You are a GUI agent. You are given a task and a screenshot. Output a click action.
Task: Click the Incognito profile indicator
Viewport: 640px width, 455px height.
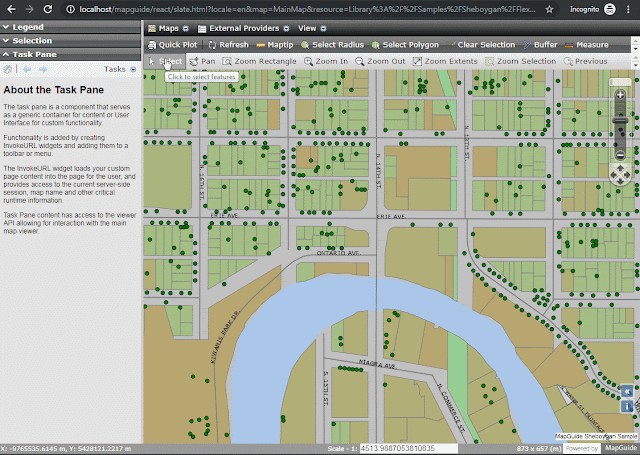592,9
